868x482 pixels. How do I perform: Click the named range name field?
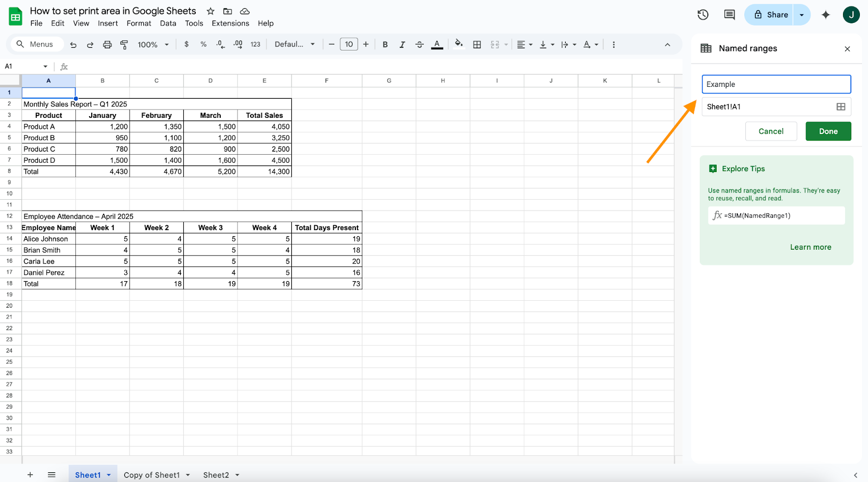pyautogui.click(x=776, y=84)
